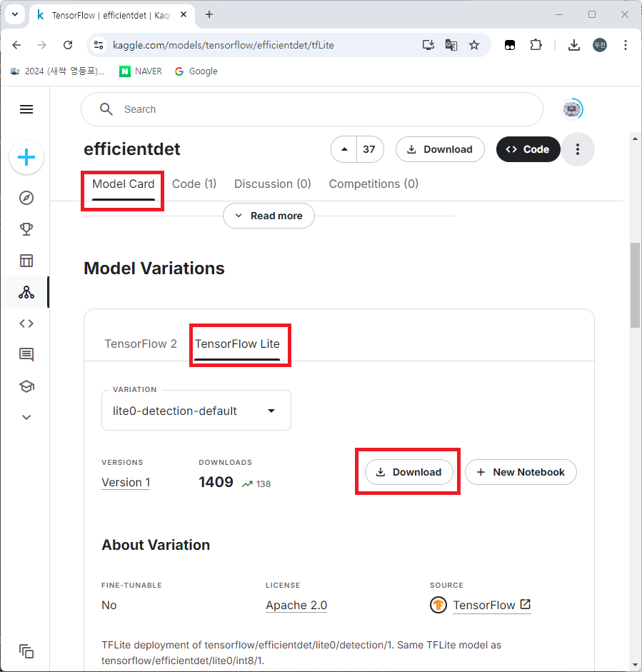The height and width of the screenshot is (672, 642).
Task: Open the Apache 2.0 license link
Action: coord(296,605)
